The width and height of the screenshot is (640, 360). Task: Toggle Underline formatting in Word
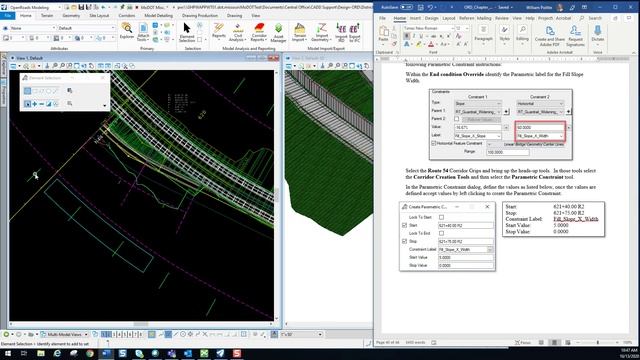click(421, 36)
